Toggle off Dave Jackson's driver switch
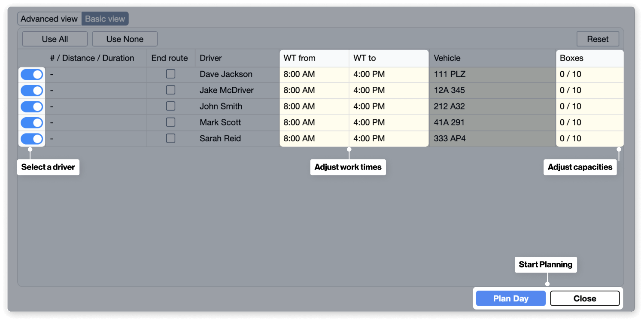 click(x=32, y=74)
